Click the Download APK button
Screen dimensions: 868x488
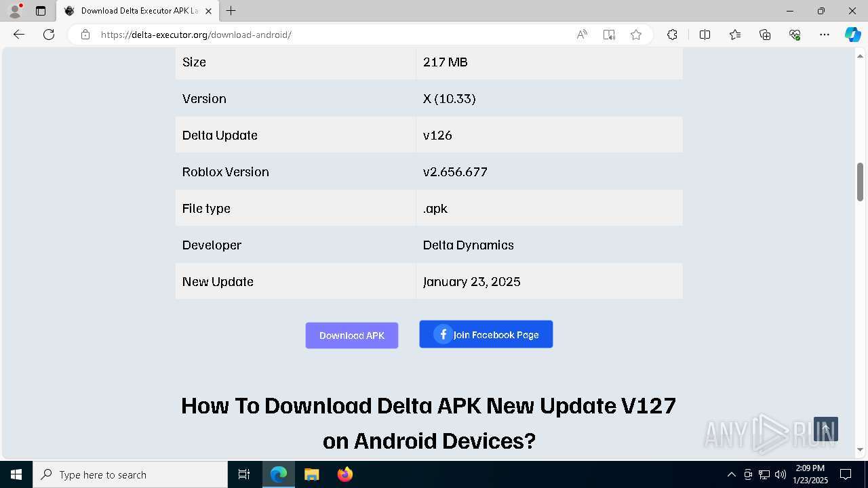tap(352, 335)
